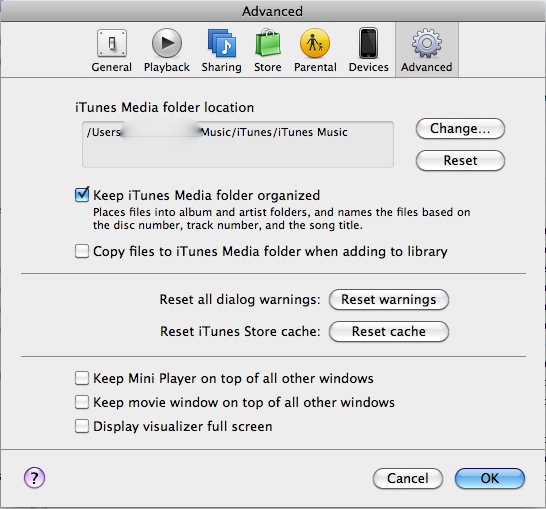Click the 'Places files into album' description text
The height and width of the screenshot is (509, 546).
[281, 219]
